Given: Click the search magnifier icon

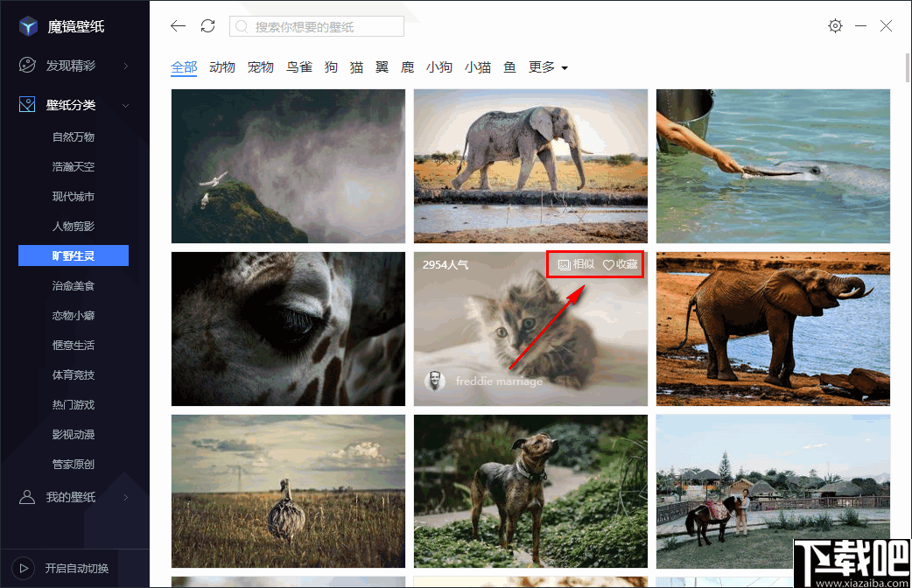Looking at the screenshot, I should point(242,27).
